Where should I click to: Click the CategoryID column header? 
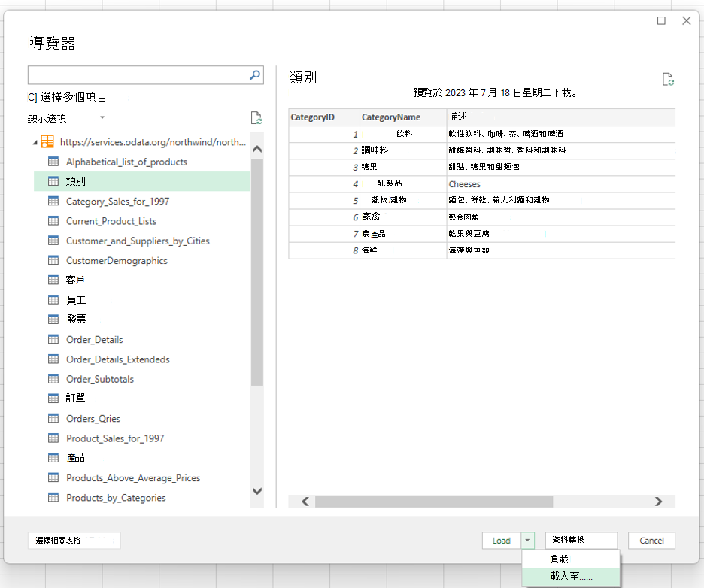[324, 117]
